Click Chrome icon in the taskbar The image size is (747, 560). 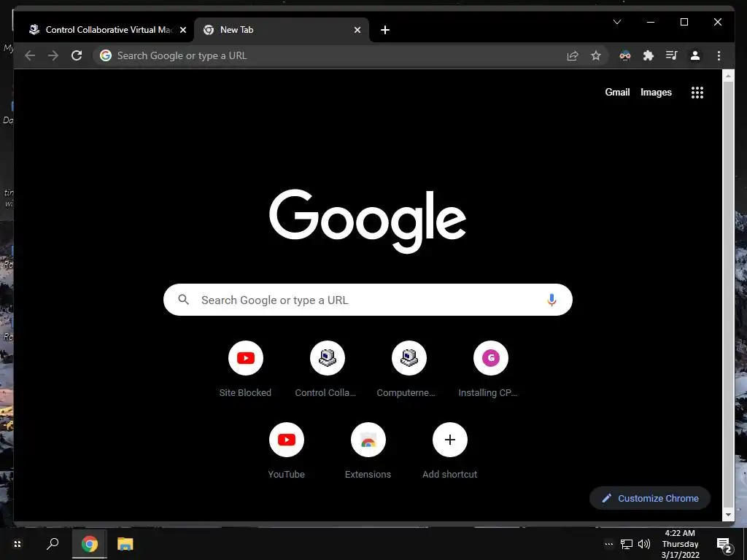(89, 544)
